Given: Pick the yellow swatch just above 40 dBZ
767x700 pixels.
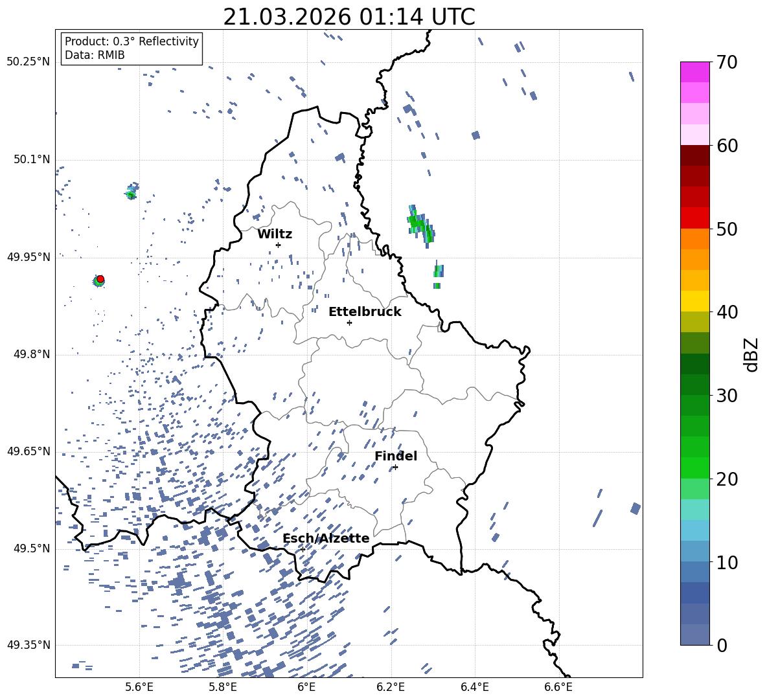Looking at the screenshot, I should pyautogui.click(x=694, y=301).
